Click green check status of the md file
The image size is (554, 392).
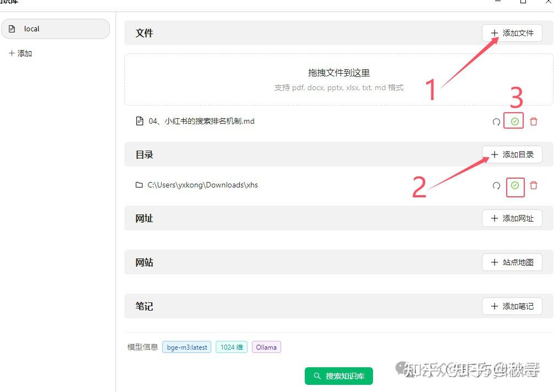click(x=515, y=122)
